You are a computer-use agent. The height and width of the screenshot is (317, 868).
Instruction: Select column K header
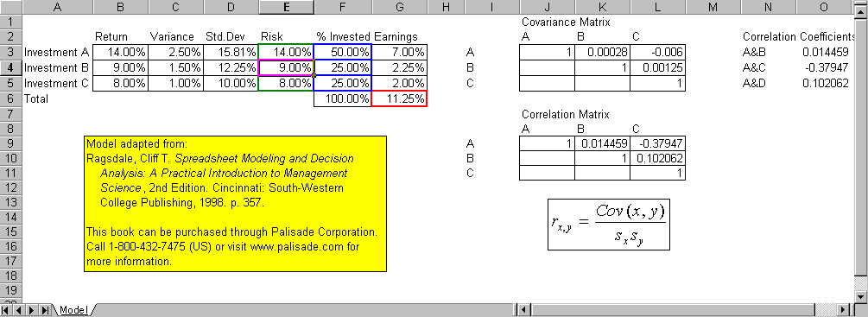tap(602, 7)
